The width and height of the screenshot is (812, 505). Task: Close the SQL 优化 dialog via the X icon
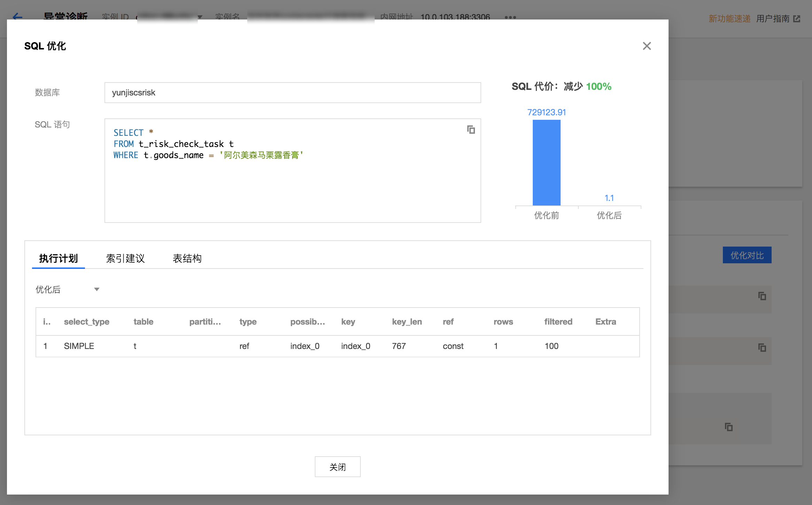click(x=647, y=46)
